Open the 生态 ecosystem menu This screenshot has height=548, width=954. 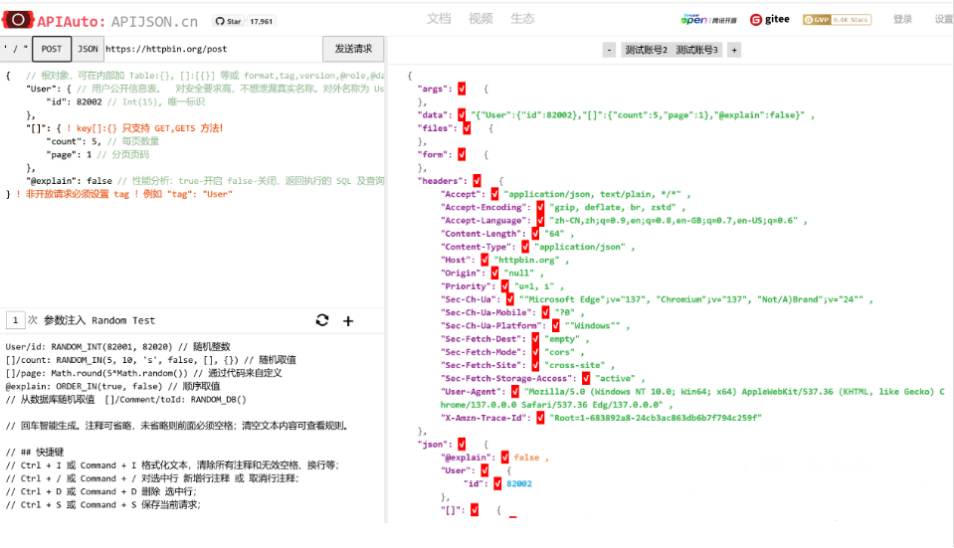coord(522,19)
